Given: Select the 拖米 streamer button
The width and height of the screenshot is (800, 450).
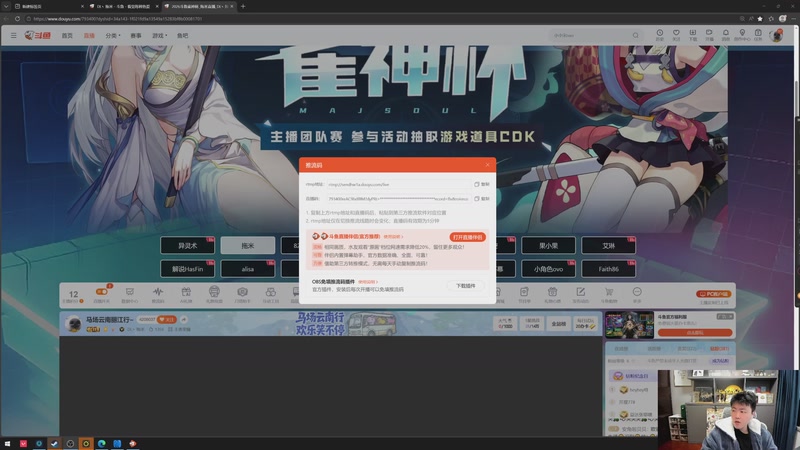Looking at the screenshot, I should click(x=247, y=245).
